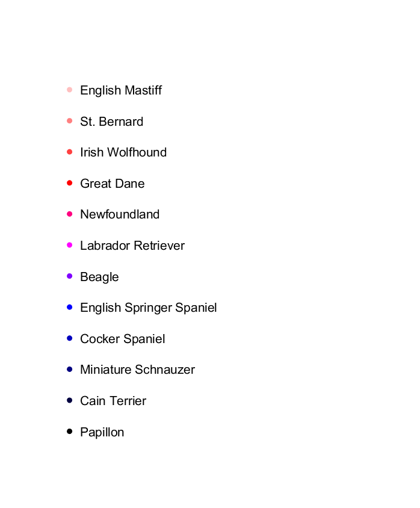Click the magenta Labrador Retriever dot
The image size is (420, 508).
69,245
